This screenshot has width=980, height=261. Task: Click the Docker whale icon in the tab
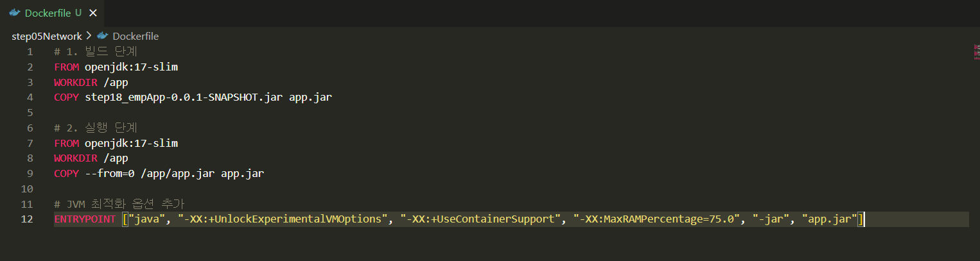(x=15, y=13)
